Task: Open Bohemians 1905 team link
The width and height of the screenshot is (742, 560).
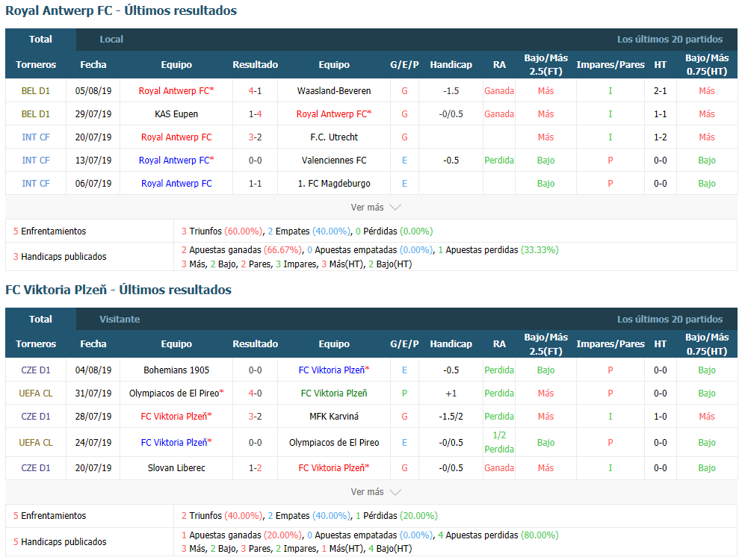Action: 176,370
